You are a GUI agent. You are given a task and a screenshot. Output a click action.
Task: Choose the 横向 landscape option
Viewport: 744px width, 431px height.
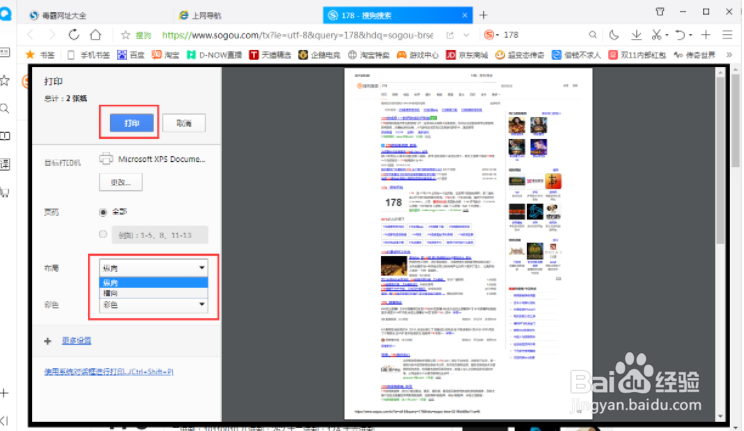153,293
